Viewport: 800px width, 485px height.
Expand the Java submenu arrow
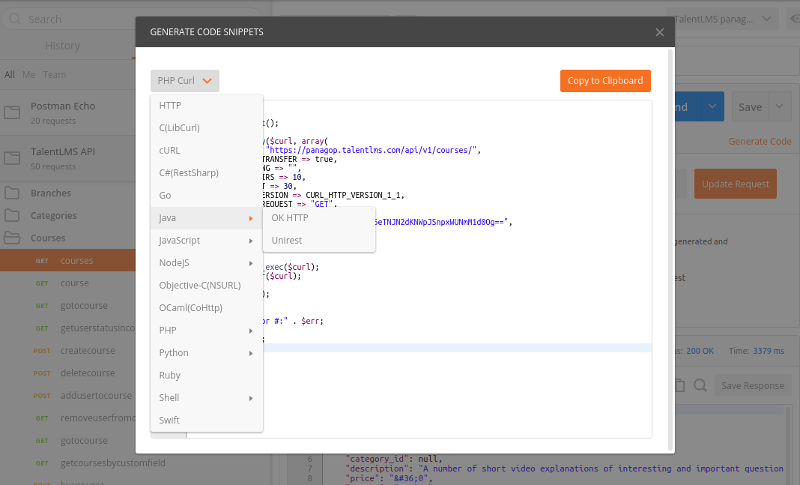pos(251,218)
